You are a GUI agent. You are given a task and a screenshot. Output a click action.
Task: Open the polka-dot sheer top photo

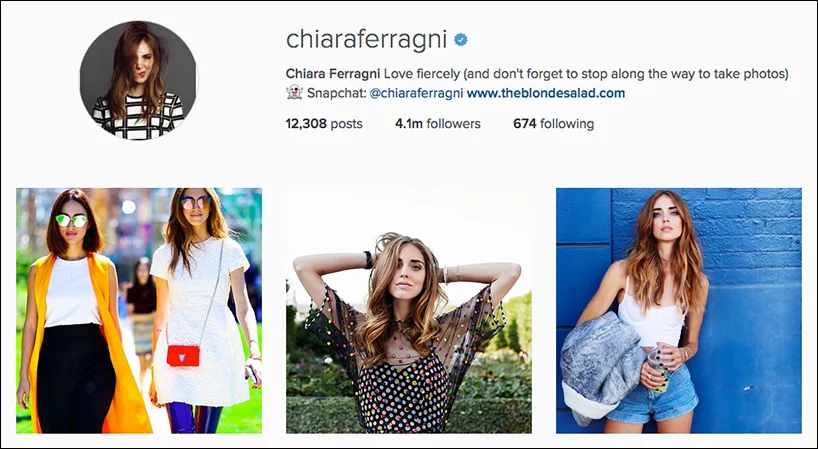(408, 310)
